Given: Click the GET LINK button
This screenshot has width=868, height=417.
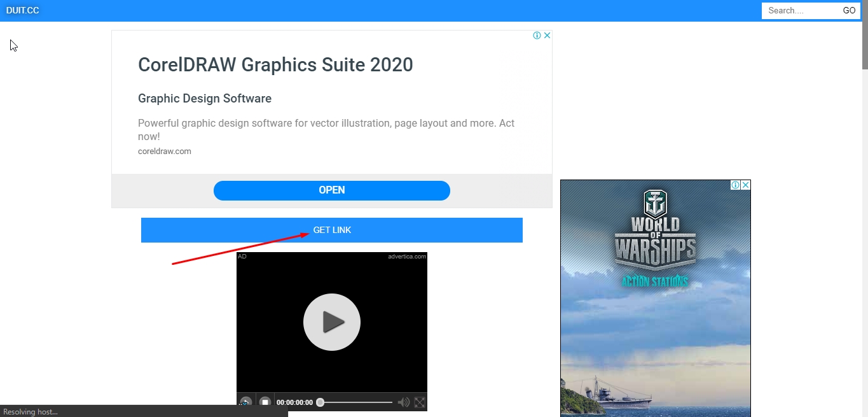Looking at the screenshot, I should point(332,230).
